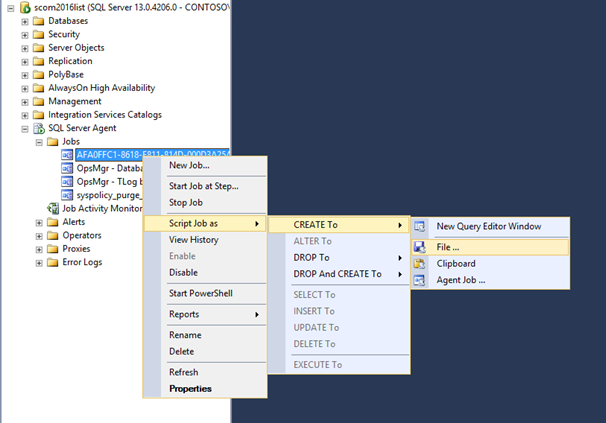Expand the Replication node
Image resolution: width=606 pixels, height=423 pixels.
pos(25,62)
